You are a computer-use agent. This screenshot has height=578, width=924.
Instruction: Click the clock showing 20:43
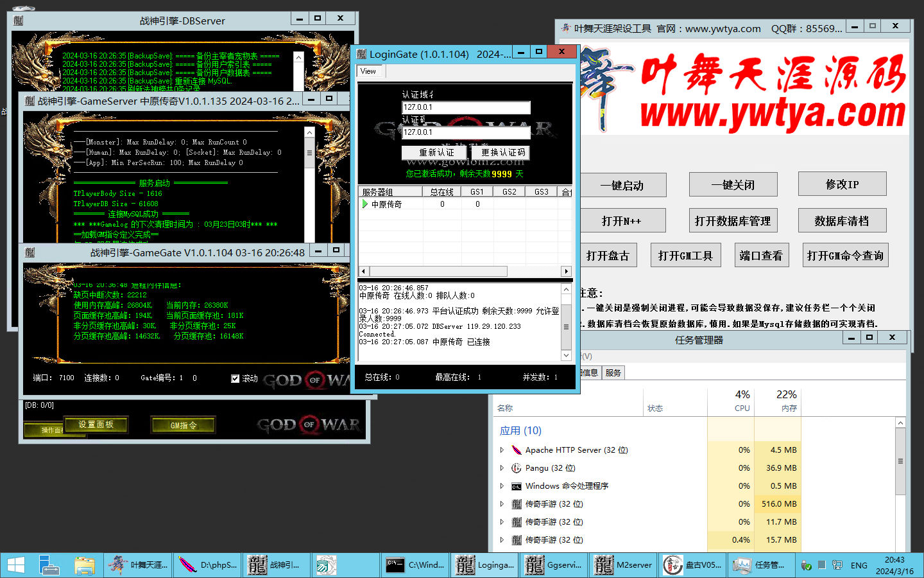click(894, 560)
